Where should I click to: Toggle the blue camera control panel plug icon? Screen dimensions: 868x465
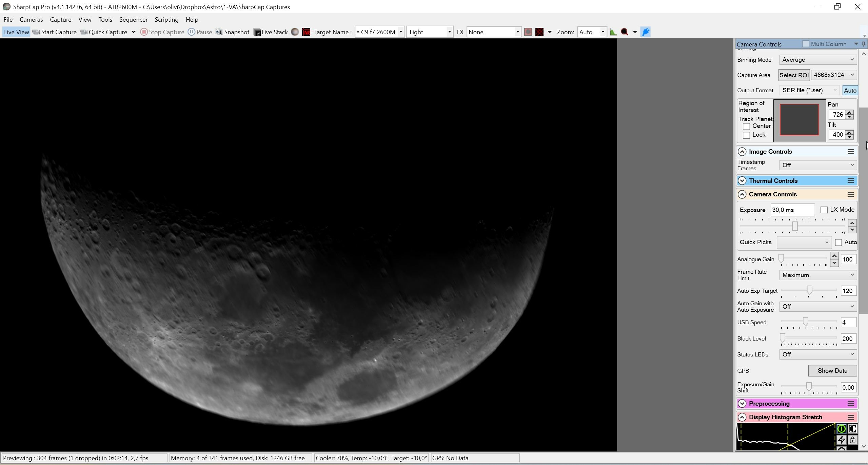tap(646, 32)
